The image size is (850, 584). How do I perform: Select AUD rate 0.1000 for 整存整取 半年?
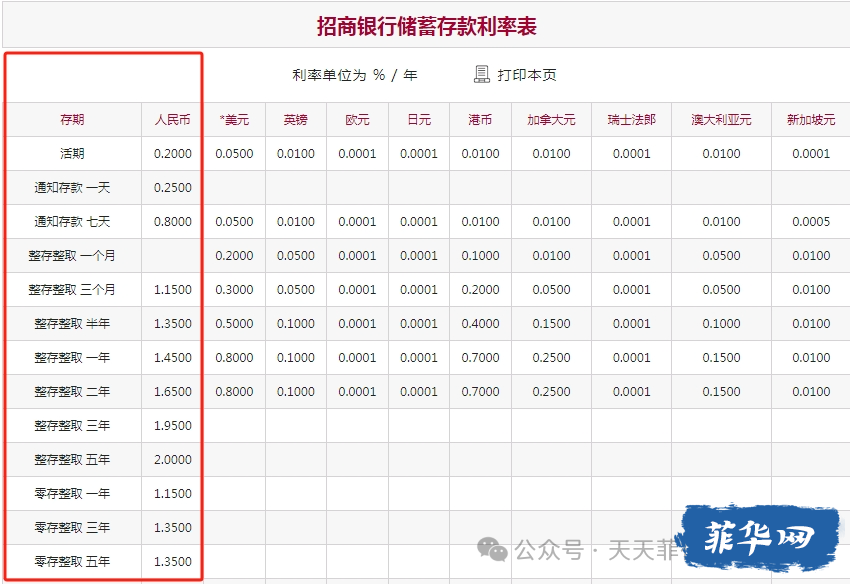(721, 324)
